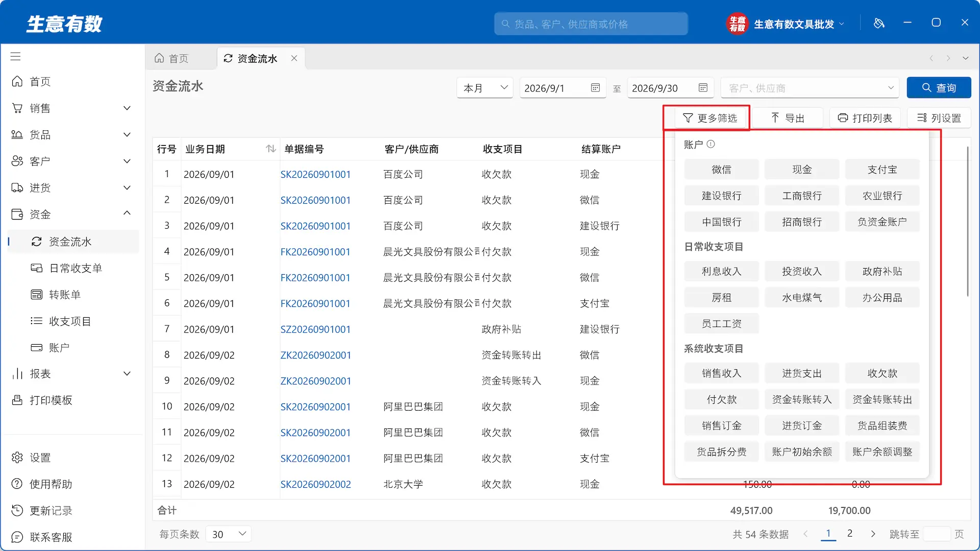980x551 pixels.
Task: Click the account info help icon
Action: click(710, 145)
